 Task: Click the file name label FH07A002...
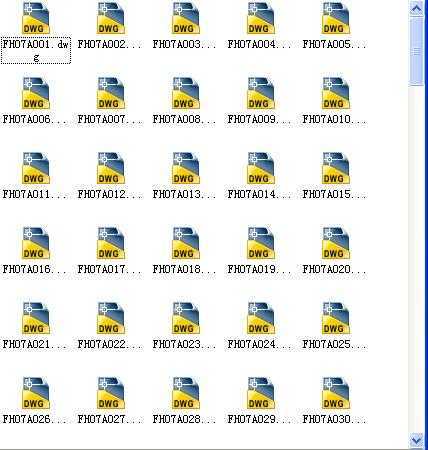pyautogui.click(x=110, y=44)
